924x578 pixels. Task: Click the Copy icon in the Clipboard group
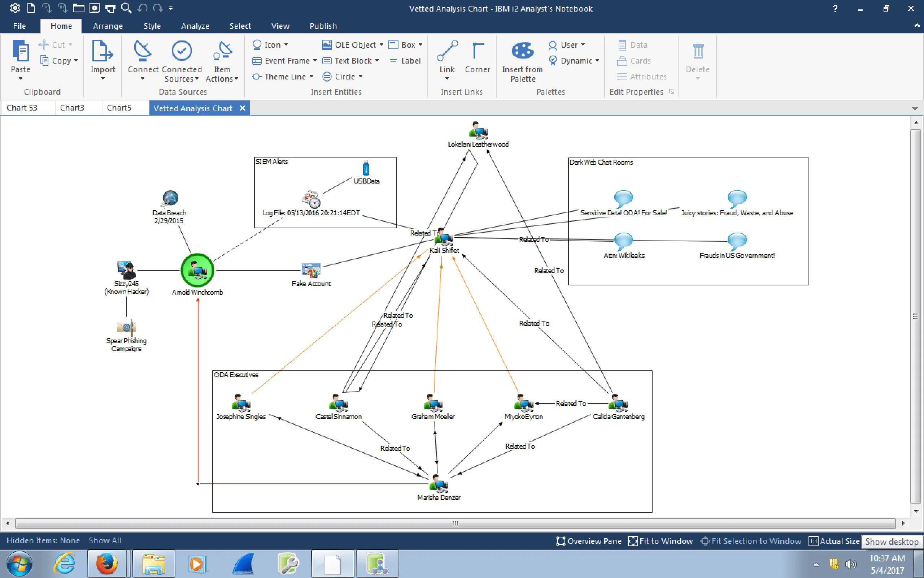(44, 61)
